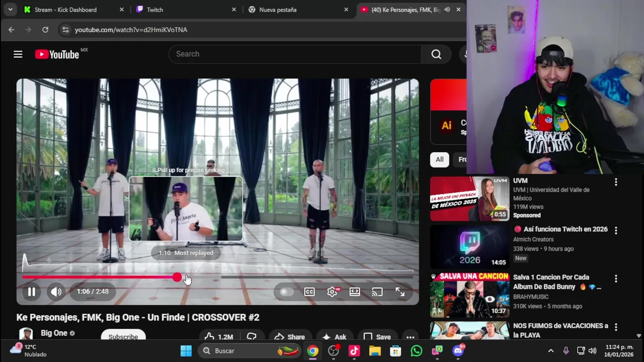Open Google Chrome from the taskbar
This screenshot has width=644, height=362.
click(x=313, y=351)
